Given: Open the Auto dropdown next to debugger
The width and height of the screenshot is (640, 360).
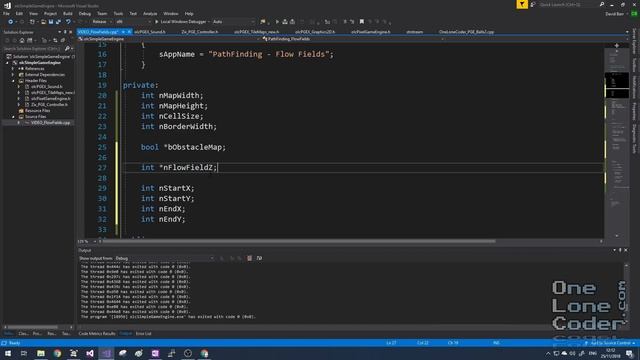Looking at the screenshot, I should (x=233, y=22).
